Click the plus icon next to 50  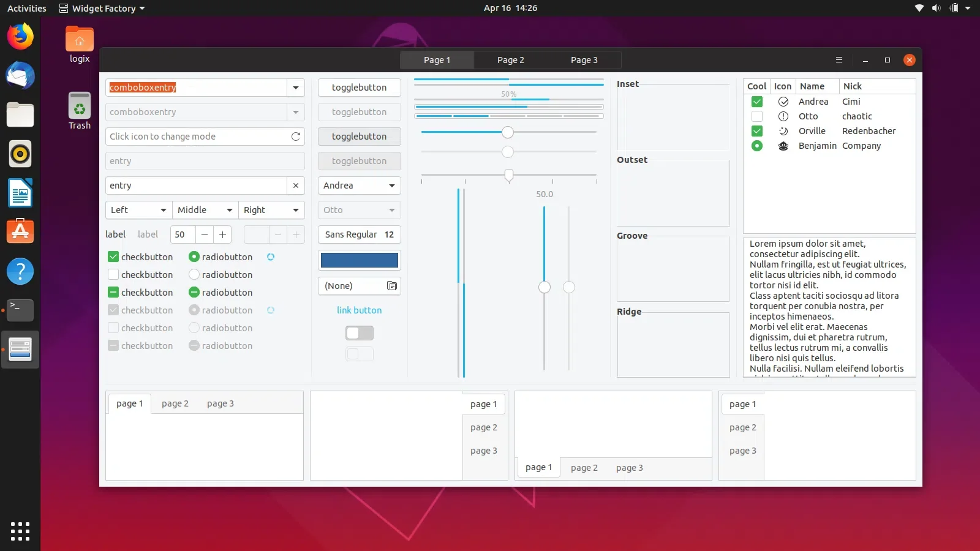222,234
